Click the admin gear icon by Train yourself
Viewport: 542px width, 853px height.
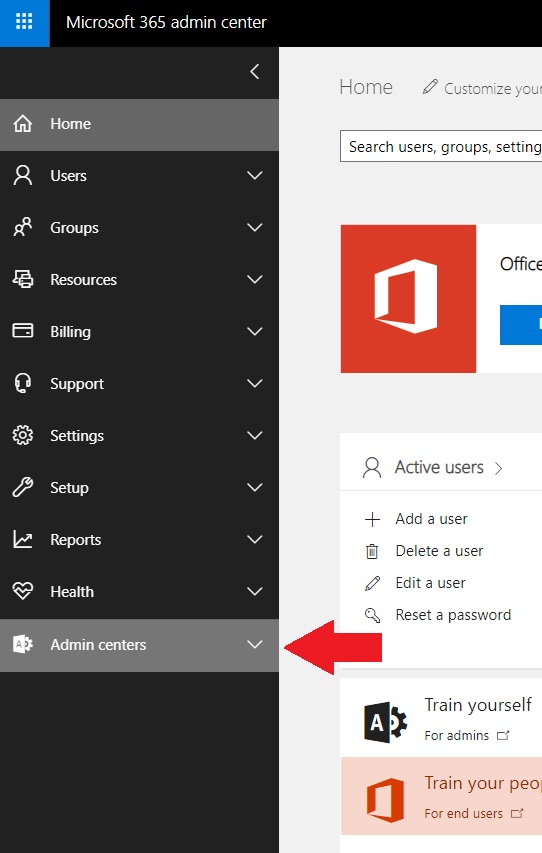tap(385, 722)
